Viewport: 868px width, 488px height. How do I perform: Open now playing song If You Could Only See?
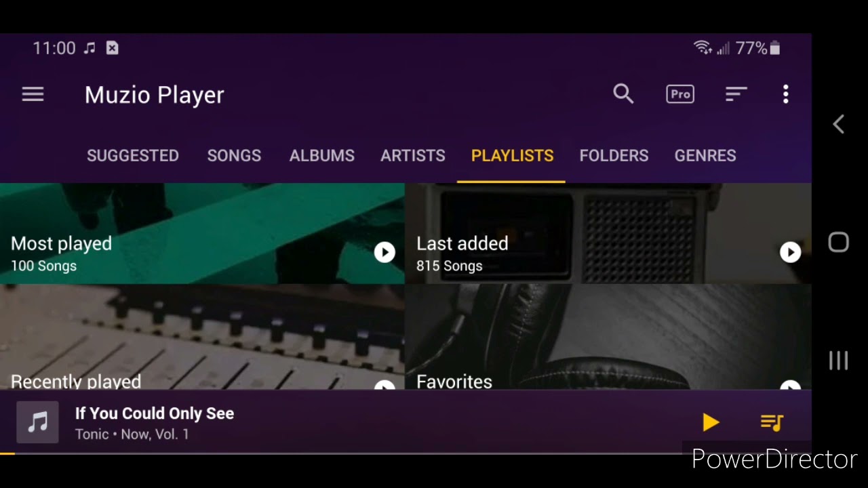[x=155, y=413]
